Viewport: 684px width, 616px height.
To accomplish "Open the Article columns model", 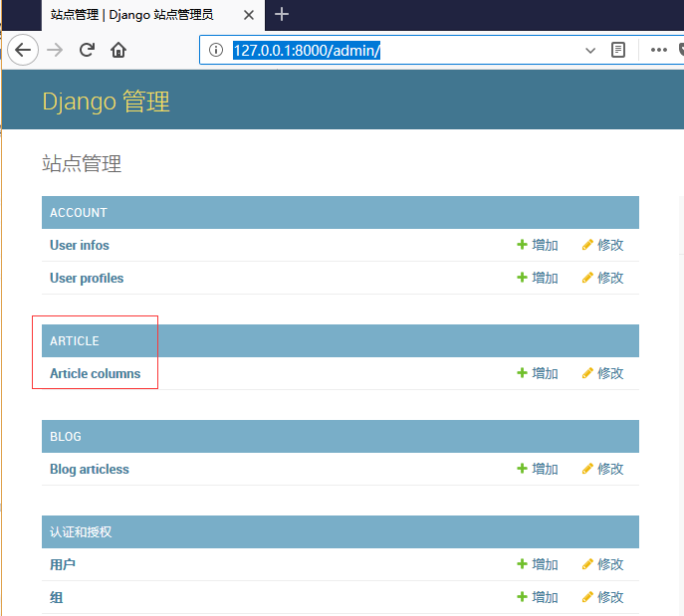I will 96,373.
